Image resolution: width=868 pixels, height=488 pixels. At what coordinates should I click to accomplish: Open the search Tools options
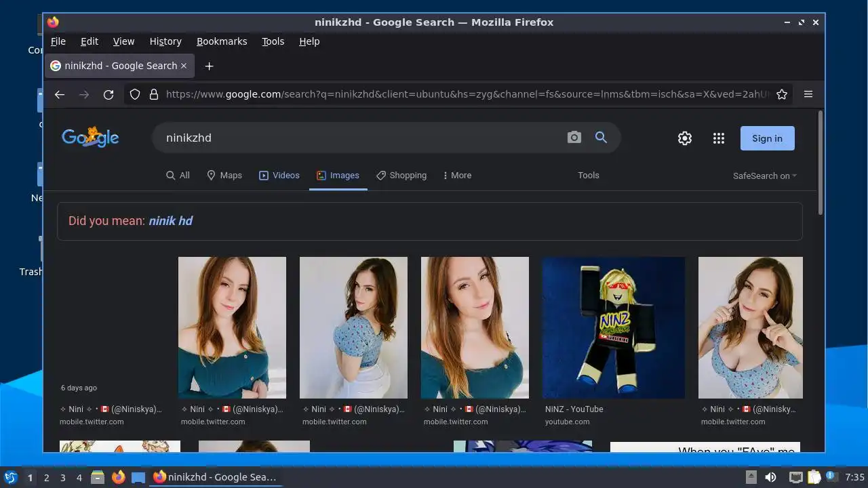pos(589,176)
